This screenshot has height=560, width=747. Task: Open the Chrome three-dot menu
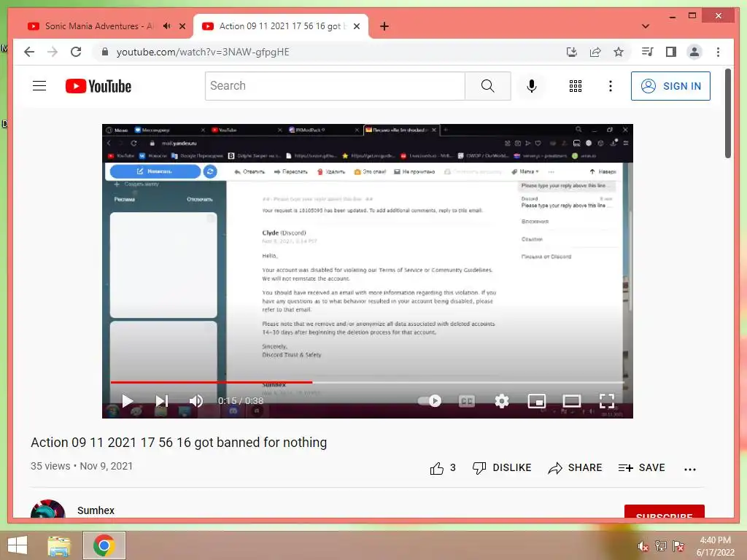(x=718, y=52)
